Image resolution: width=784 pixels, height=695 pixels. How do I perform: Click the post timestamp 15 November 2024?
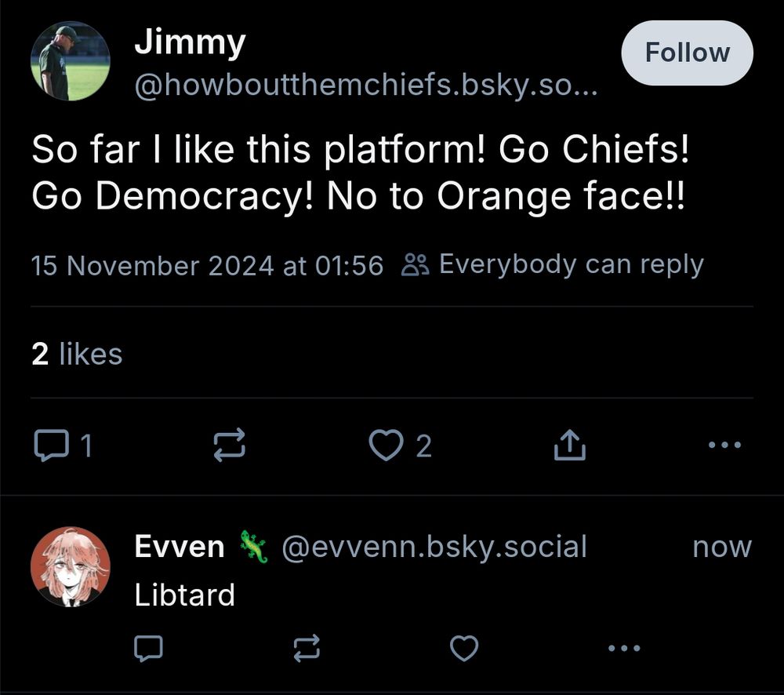[x=207, y=266]
